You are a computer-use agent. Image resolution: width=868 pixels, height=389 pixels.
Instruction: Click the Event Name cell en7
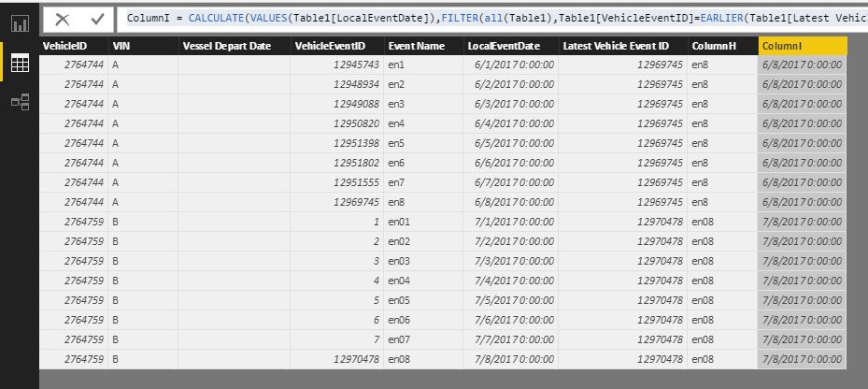423,182
